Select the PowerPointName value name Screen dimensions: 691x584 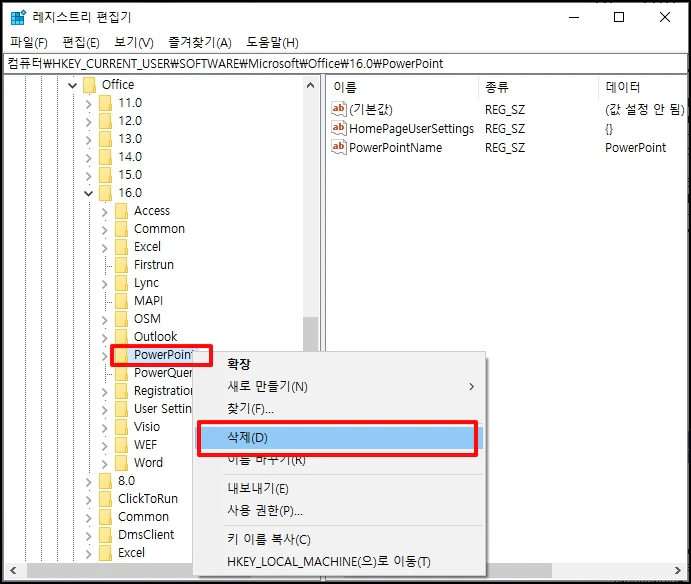coord(395,147)
